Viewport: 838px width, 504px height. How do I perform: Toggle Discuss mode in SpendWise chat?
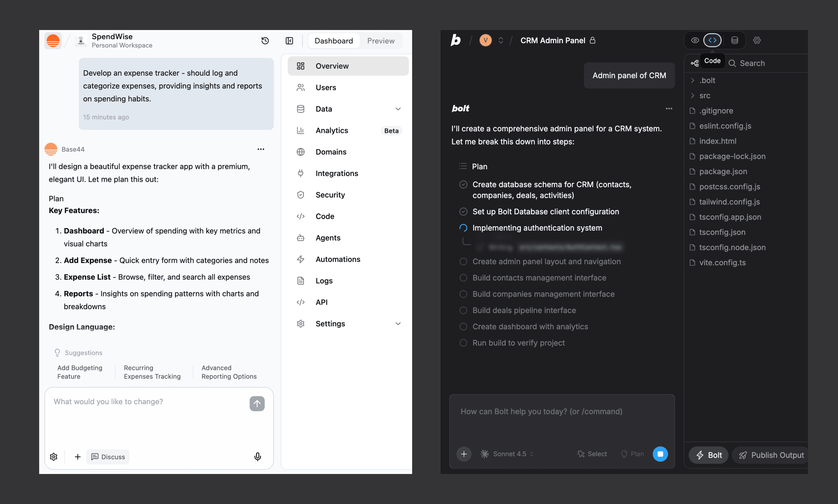(108, 456)
